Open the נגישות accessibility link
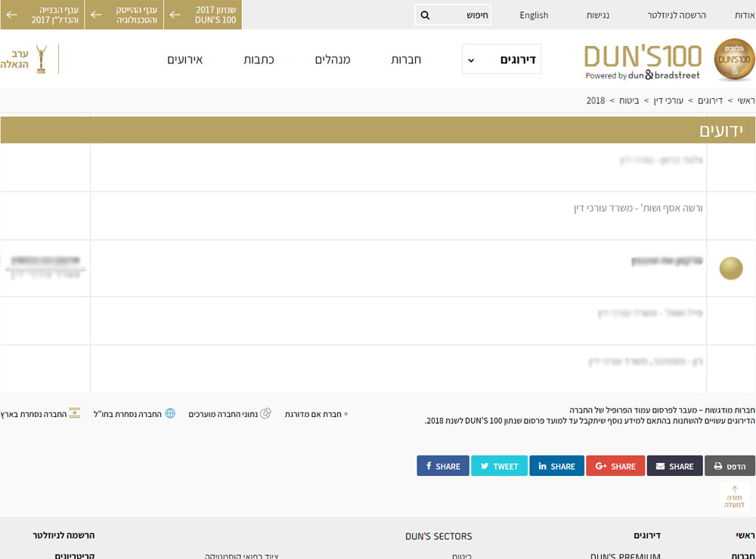Image resolution: width=756 pixels, height=559 pixels. [598, 15]
